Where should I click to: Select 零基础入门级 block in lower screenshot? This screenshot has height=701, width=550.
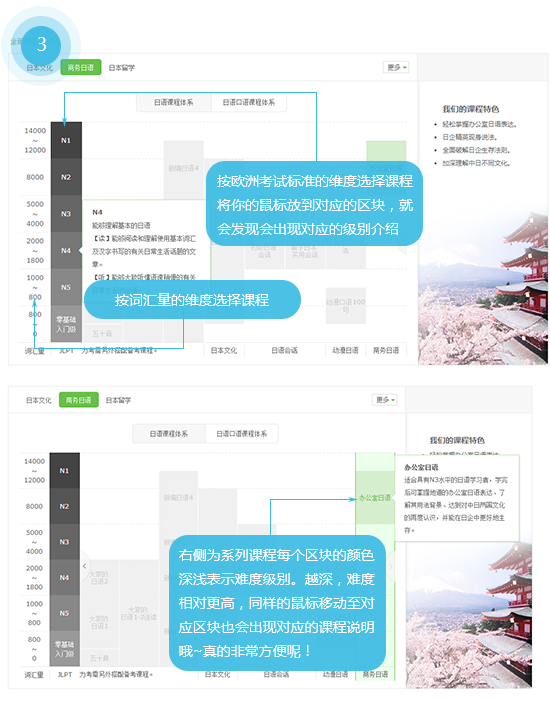pyautogui.click(x=64, y=649)
